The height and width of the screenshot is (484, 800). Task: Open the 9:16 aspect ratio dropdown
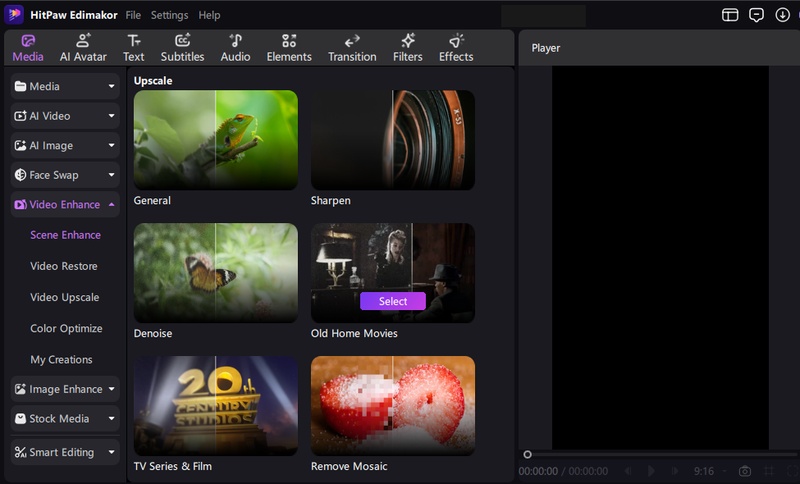click(710, 471)
